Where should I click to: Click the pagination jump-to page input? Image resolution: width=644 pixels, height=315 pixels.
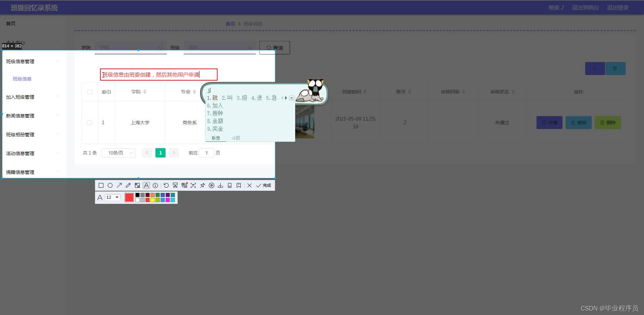(x=206, y=153)
